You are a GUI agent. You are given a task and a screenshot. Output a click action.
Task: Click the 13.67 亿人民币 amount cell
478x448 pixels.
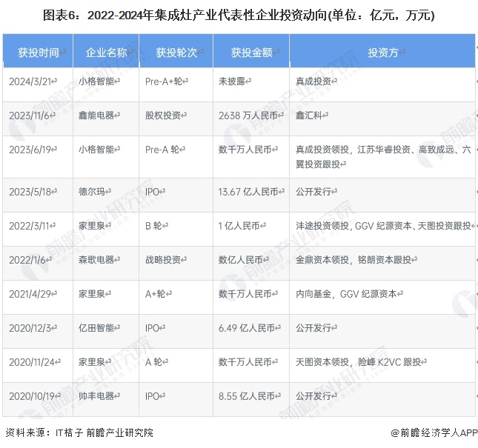point(251,195)
